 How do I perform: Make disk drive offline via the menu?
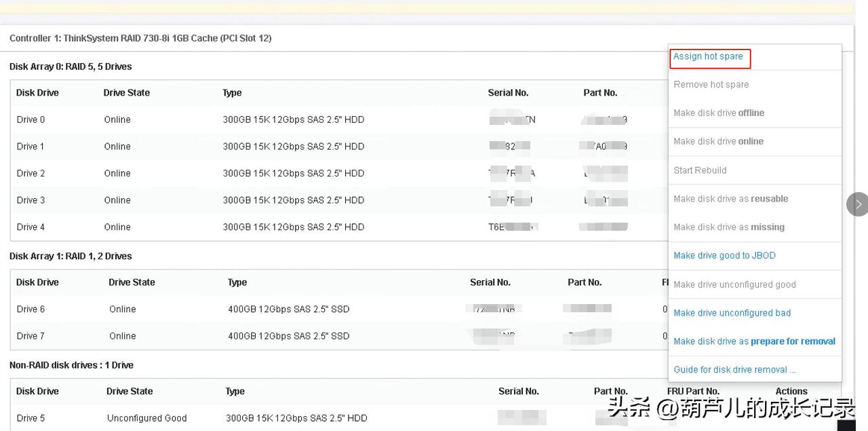[x=718, y=113]
